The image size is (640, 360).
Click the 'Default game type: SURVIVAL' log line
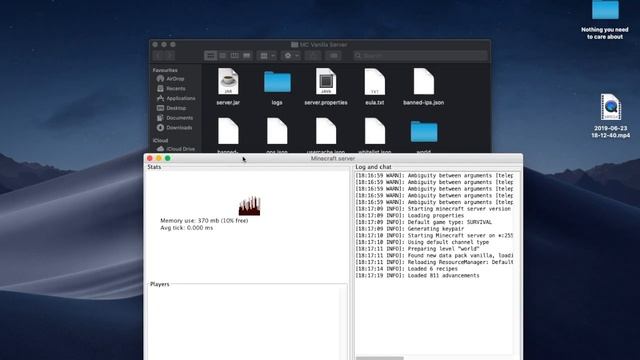tap(423, 222)
